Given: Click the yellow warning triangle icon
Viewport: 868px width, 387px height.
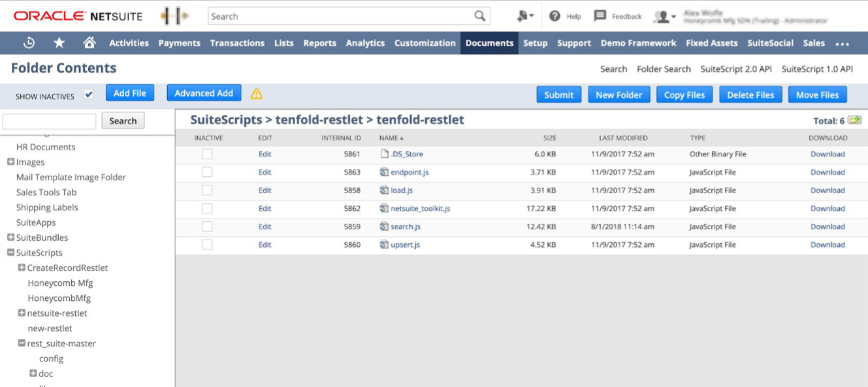Looking at the screenshot, I should [x=257, y=94].
